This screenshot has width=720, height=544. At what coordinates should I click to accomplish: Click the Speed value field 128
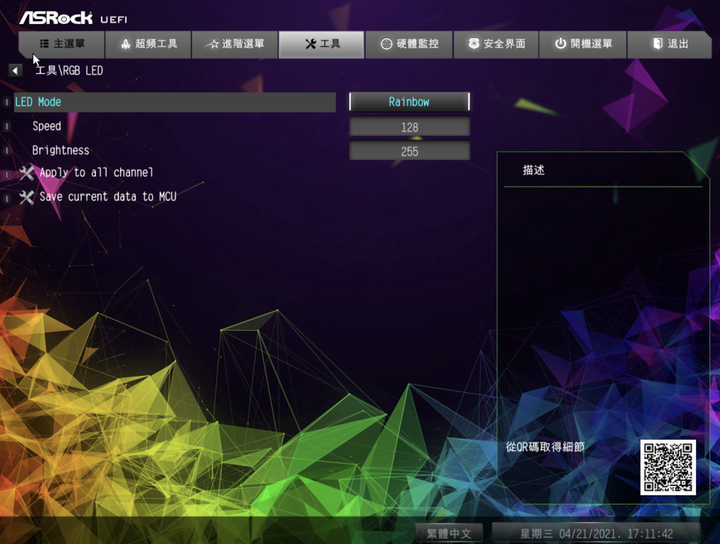coord(409,127)
